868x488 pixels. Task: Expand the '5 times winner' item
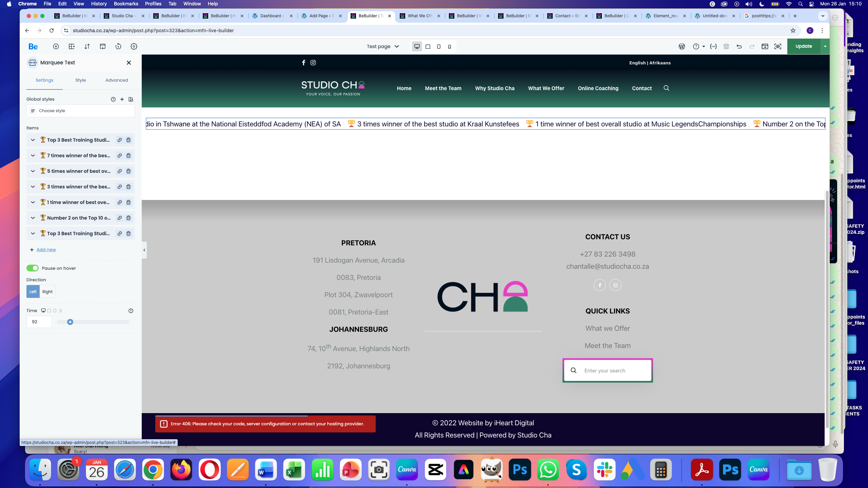(33, 171)
